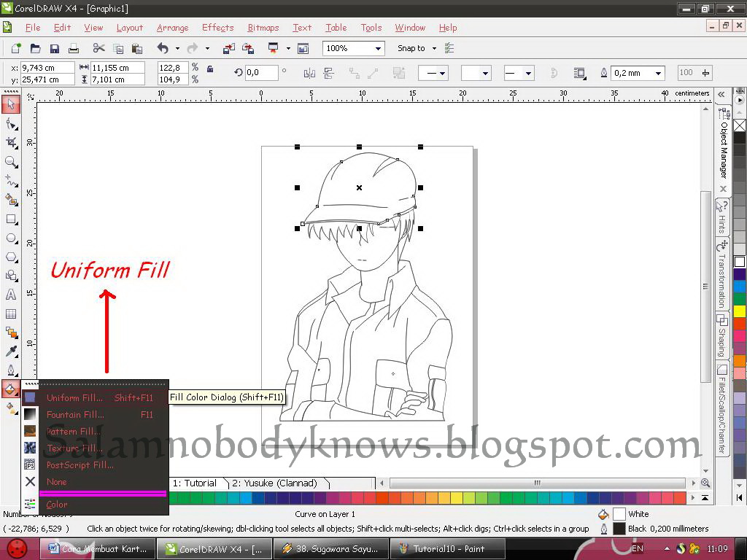This screenshot has width=747, height=560.
Task: Select the Rectangle tool
Action: tap(11, 219)
